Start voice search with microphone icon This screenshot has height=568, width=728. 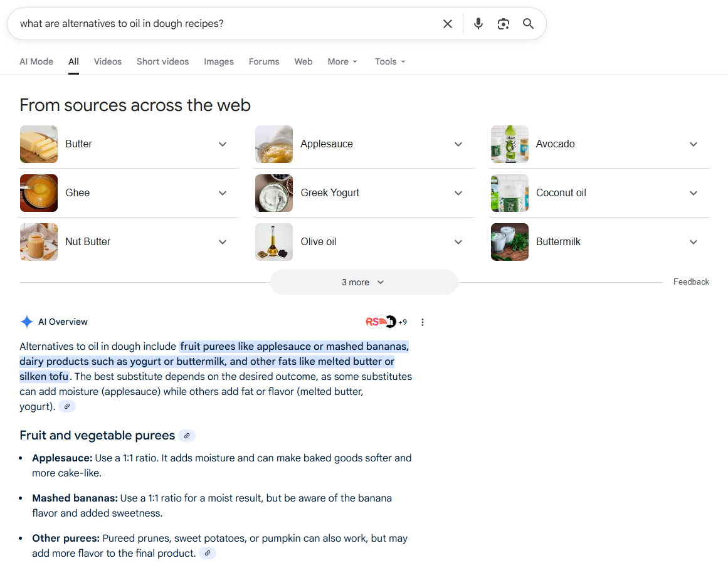coord(478,24)
